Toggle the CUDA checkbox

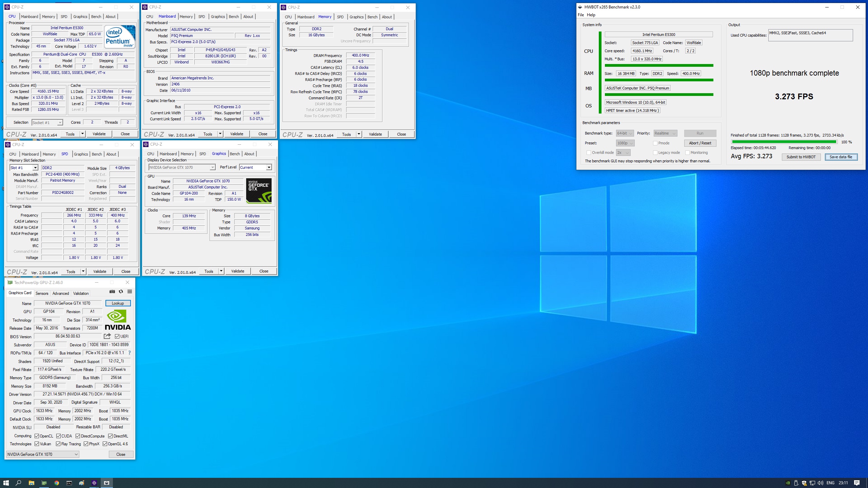[58, 436]
